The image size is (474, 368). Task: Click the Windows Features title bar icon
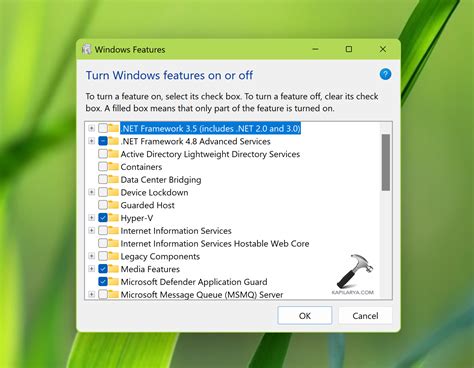click(87, 49)
